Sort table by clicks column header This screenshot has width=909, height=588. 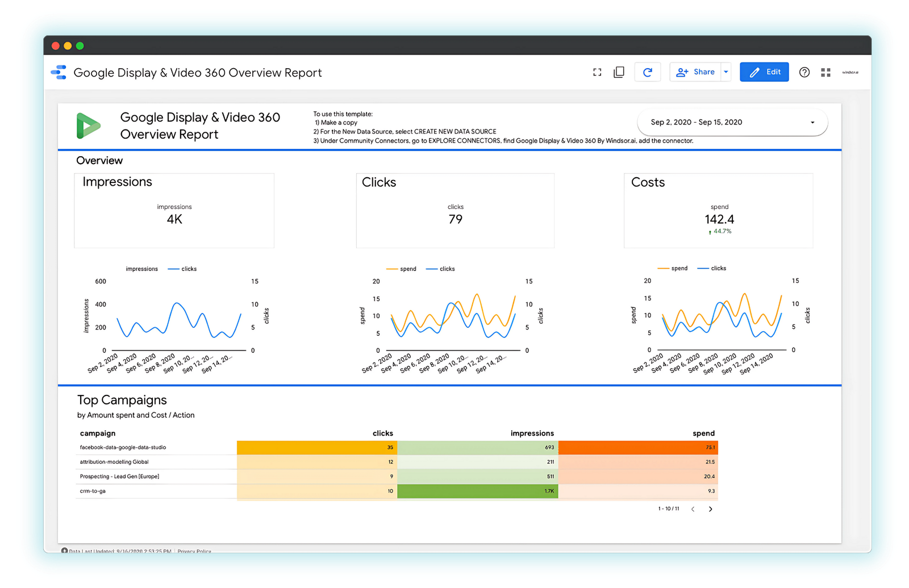pos(382,433)
